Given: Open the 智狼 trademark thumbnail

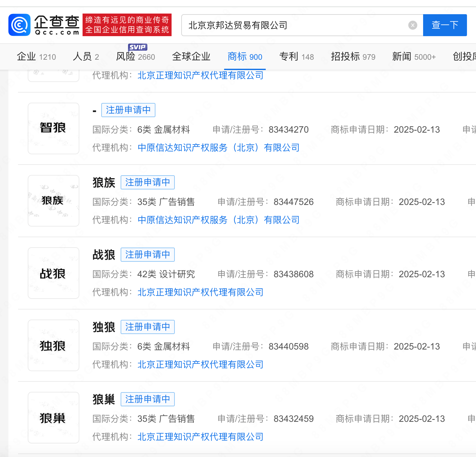Looking at the screenshot, I should coord(54,128).
